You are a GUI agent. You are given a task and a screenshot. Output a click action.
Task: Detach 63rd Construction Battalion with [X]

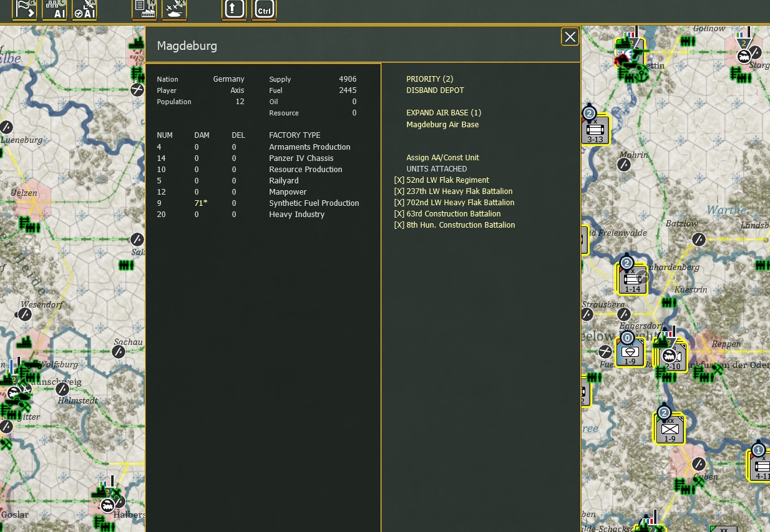[x=399, y=214]
